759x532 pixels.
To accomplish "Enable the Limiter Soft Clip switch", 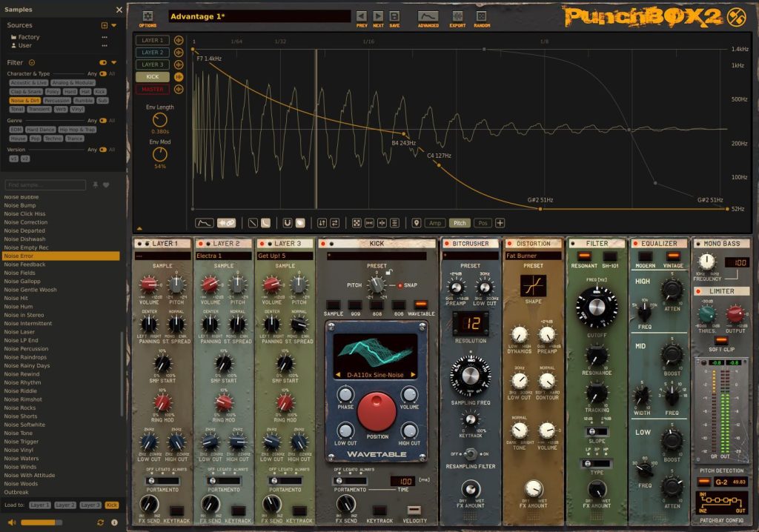I will (721, 340).
